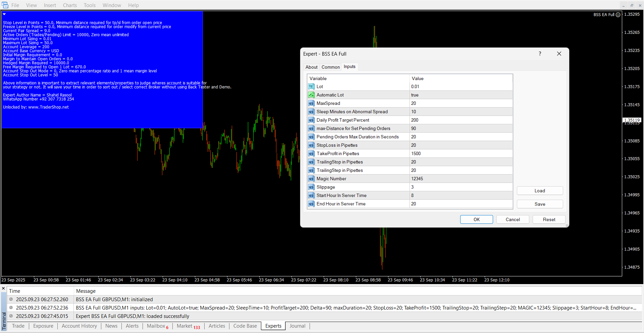644x333 pixels.
Task: Click the MetaTrader application icon
Action: coord(5,5)
